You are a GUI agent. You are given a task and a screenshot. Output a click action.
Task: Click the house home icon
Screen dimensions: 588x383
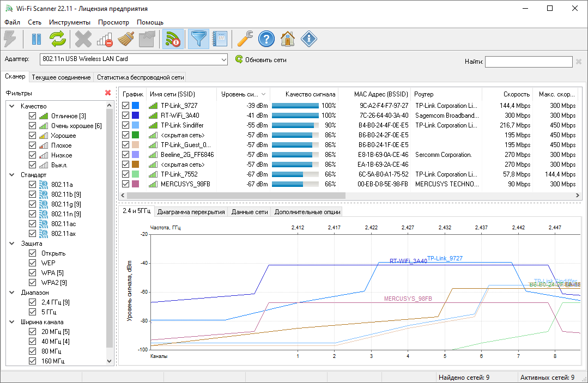tap(287, 39)
